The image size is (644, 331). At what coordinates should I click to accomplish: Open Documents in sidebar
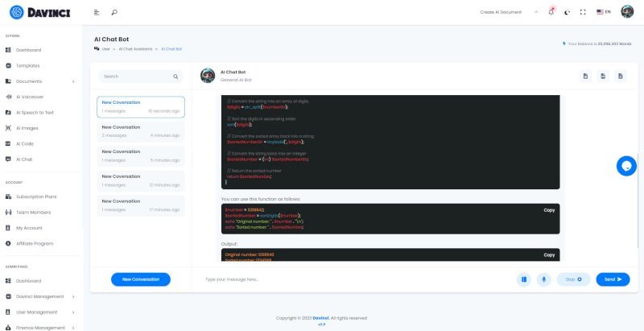tap(29, 81)
